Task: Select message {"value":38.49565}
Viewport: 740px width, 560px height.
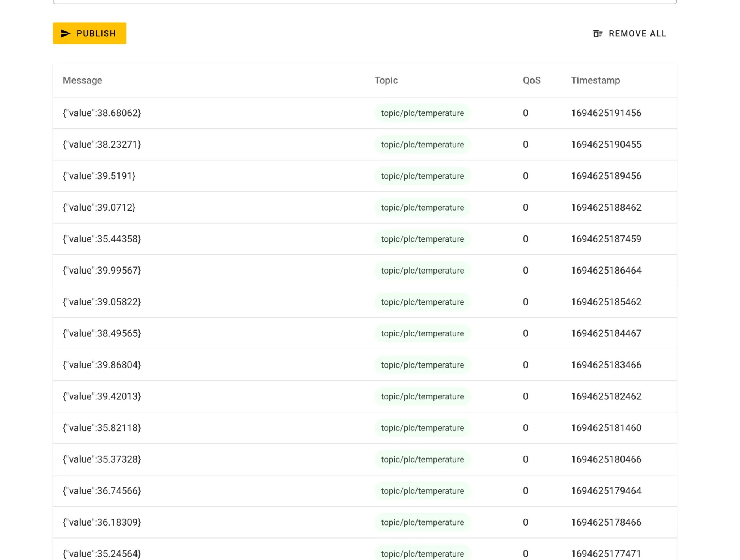Action: [x=102, y=333]
